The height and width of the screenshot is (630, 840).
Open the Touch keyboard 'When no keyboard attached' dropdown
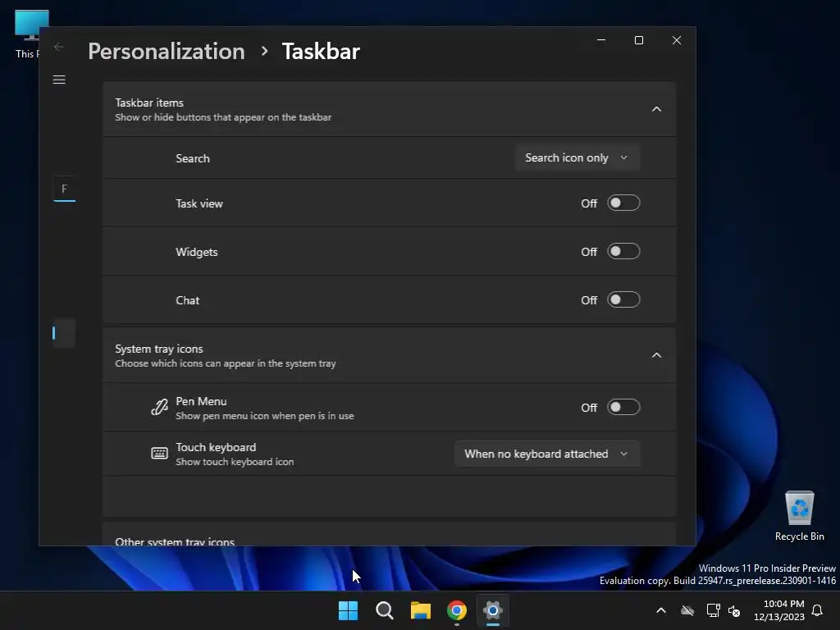tap(547, 454)
